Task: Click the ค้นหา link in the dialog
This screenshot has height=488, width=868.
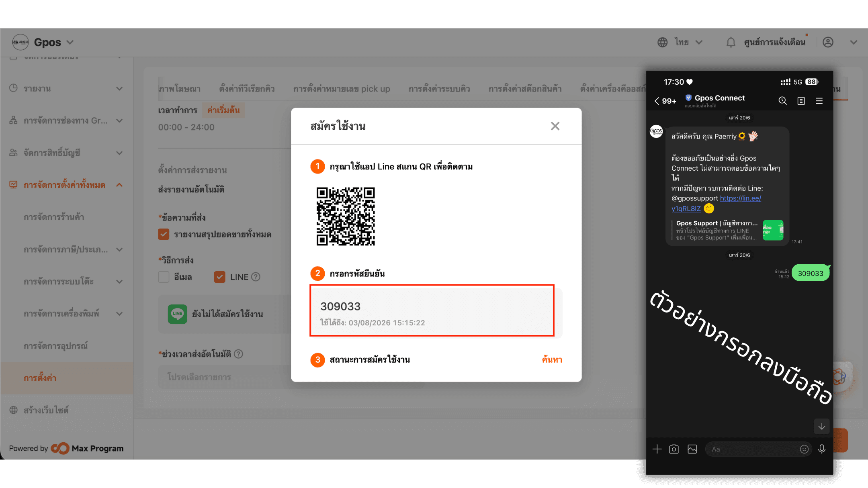Action: tap(552, 359)
